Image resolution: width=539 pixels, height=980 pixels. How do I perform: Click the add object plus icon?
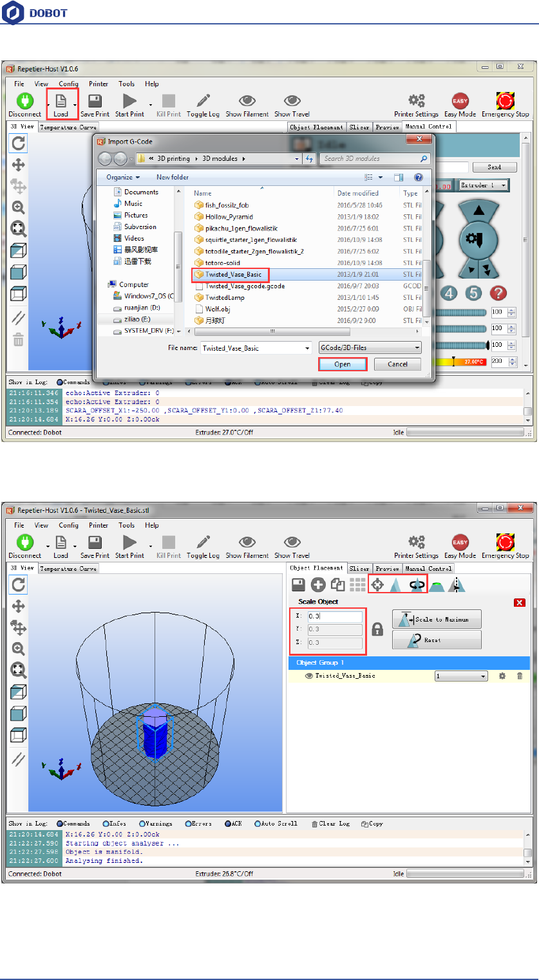click(318, 585)
